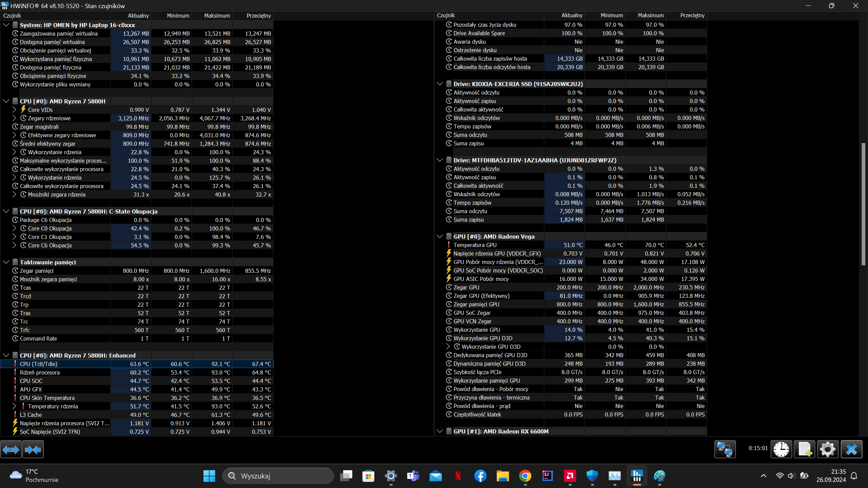Click the thermometer icon beside L3 Cache
The height and width of the screenshot is (488, 868).
pyautogui.click(x=15, y=414)
